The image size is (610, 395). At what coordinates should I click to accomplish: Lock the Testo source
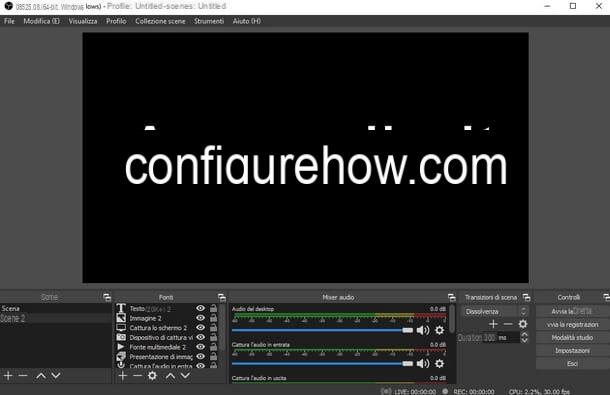[214, 308]
